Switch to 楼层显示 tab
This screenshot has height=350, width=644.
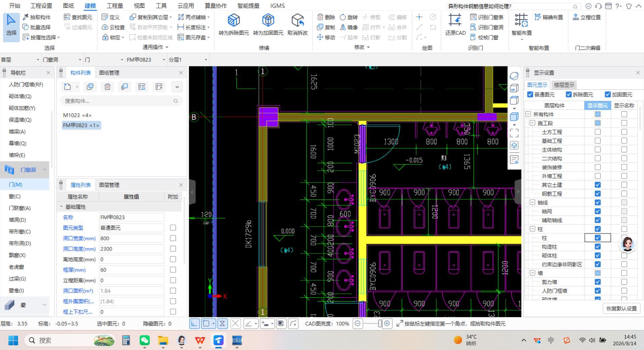tap(564, 85)
